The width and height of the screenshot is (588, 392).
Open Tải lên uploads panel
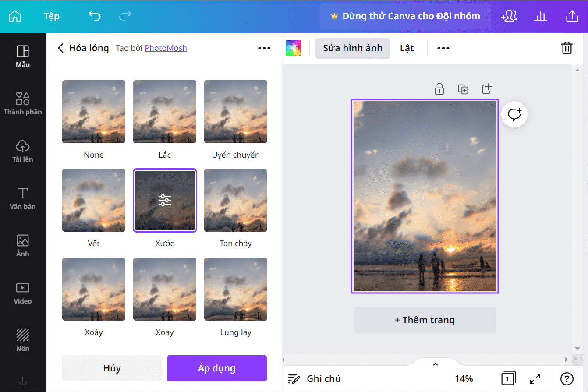click(23, 151)
